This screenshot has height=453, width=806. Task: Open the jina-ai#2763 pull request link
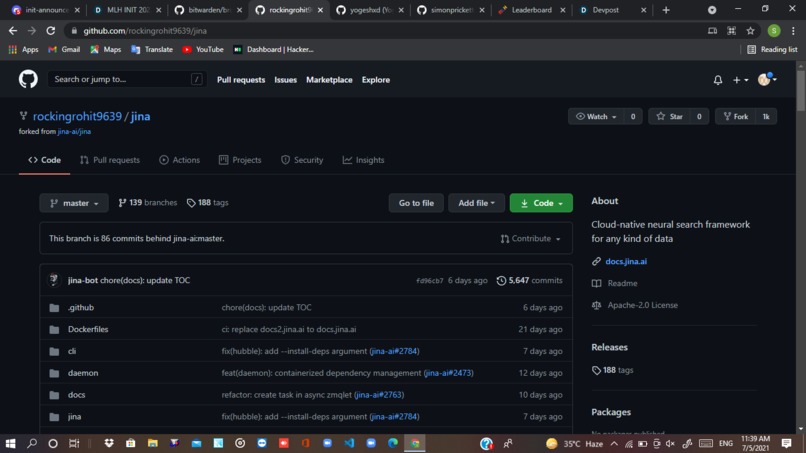(x=379, y=395)
